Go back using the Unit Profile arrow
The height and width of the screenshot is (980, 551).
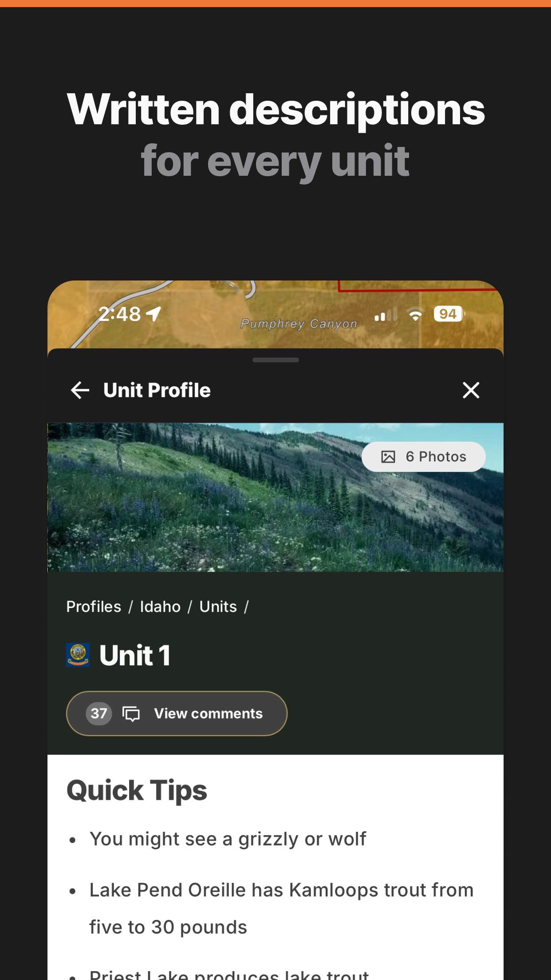[x=80, y=391]
